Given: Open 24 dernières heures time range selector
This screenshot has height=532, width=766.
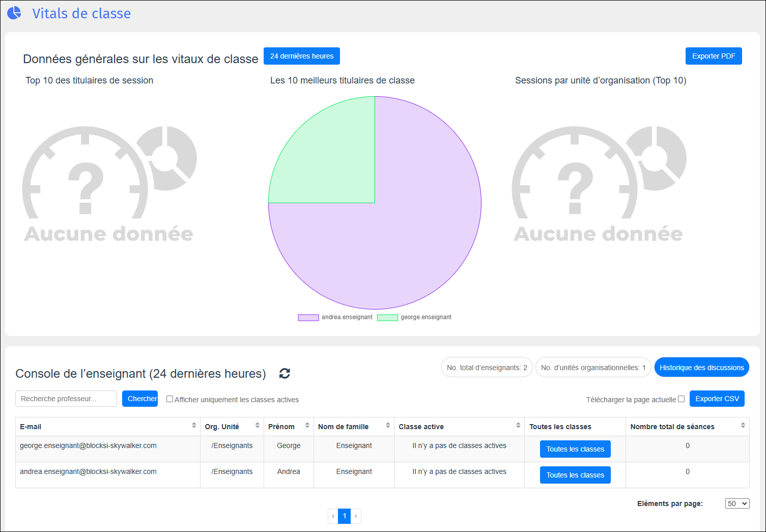Looking at the screenshot, I should tap(302, 56).
